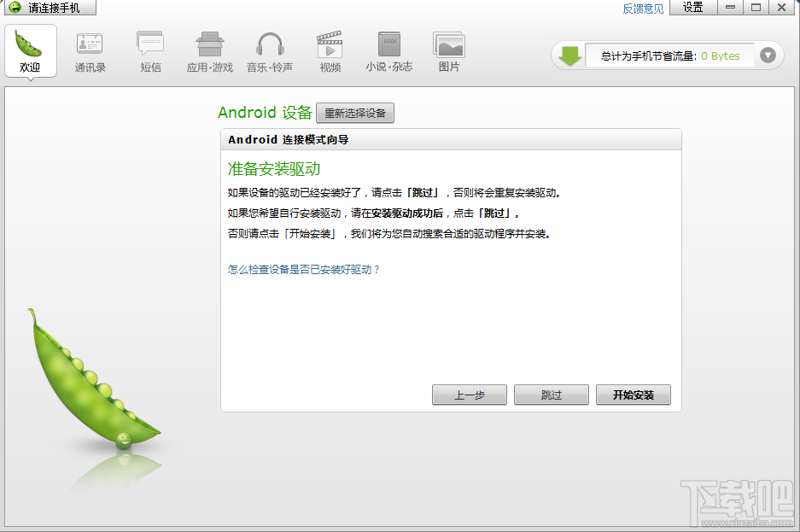Open the 小说·杂志 books tab
The image size is (800, 532).
(x=389, y=51)
